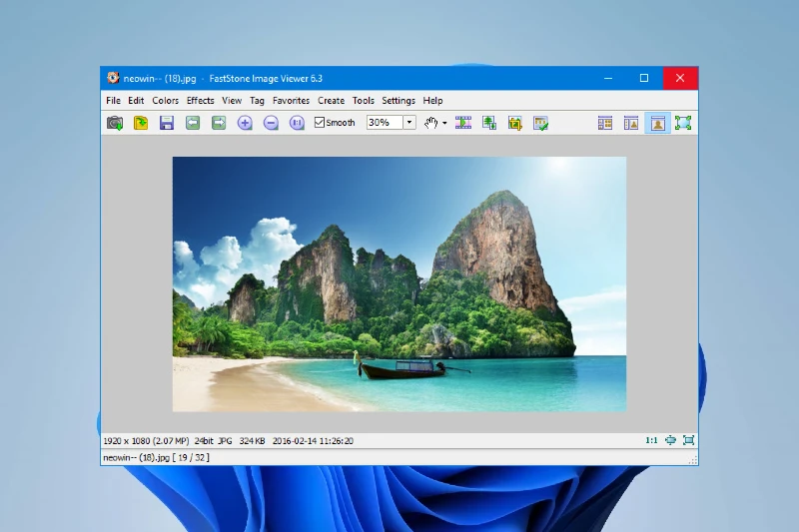Viewport: 799px width, 532px height.
Task: Click the resize grip at window corner
Action: (x=693, y=460)
